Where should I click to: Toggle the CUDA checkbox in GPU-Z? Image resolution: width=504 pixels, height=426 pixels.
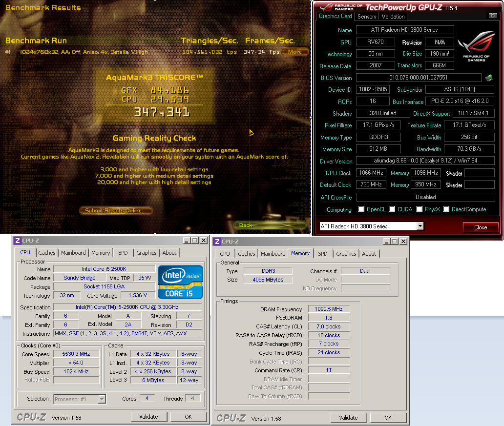392,209
